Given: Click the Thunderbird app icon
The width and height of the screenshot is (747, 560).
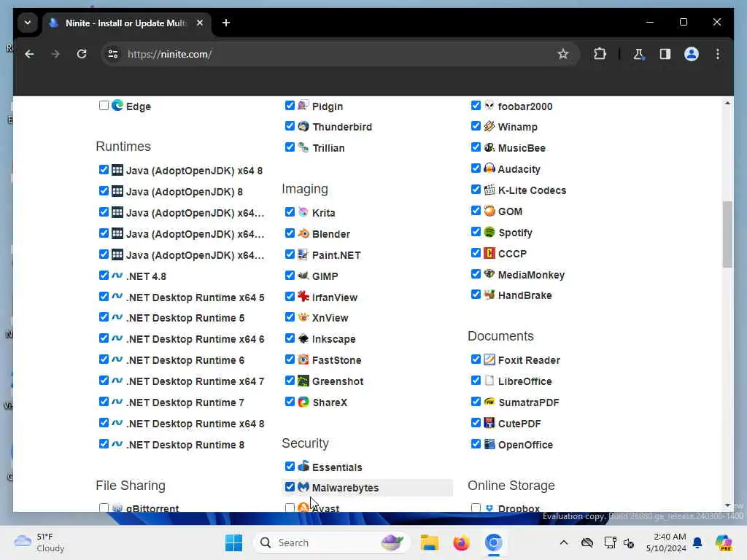Looking at the screenshot, I should [x=303, y=126].
